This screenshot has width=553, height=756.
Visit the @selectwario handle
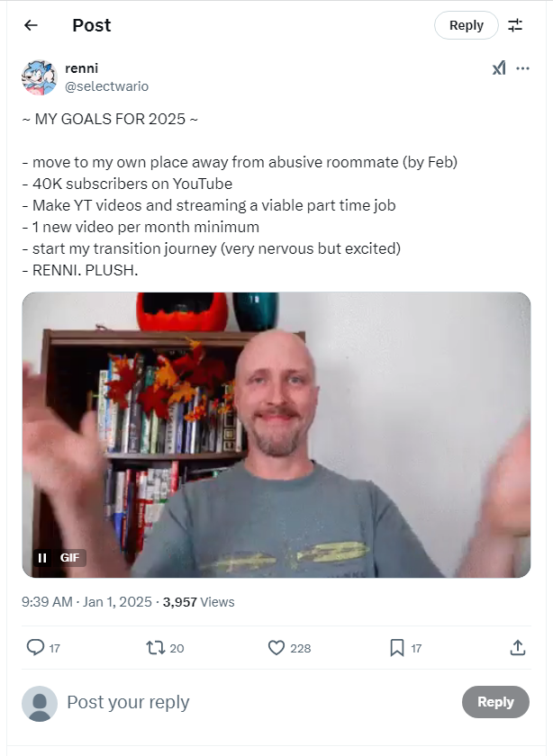(x=106, y=86)
